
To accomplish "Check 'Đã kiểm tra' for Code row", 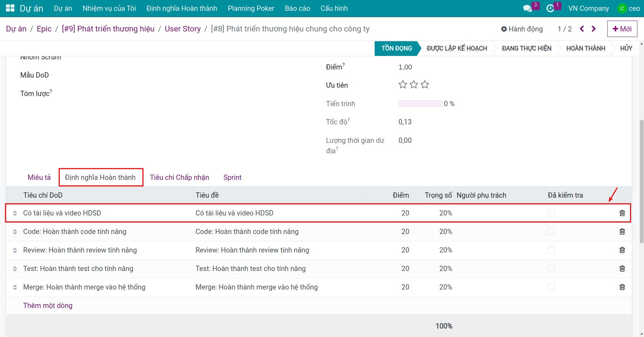I will click(551, 232).
